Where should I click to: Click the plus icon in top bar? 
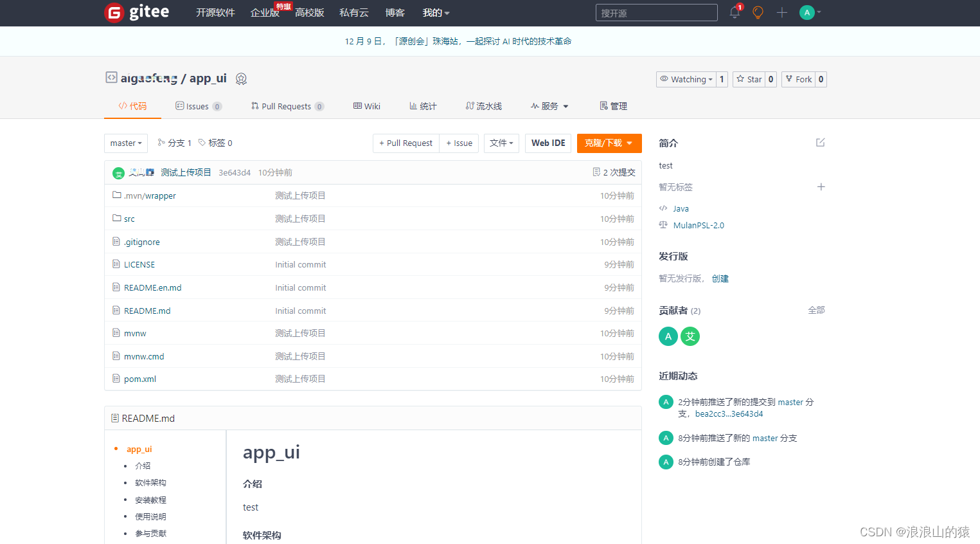pos(782,12)
